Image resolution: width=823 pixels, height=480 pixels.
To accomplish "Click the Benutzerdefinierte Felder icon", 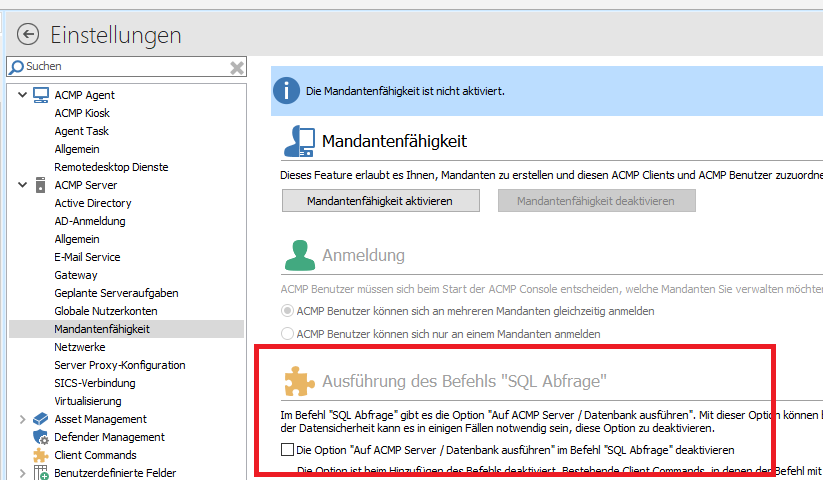I will click(x=41, y=473).
